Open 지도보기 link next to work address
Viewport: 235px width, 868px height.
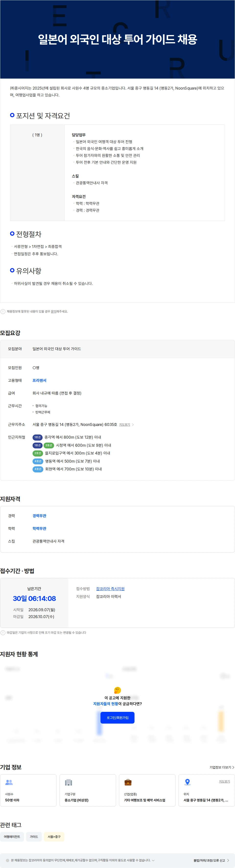coord(124,424)
